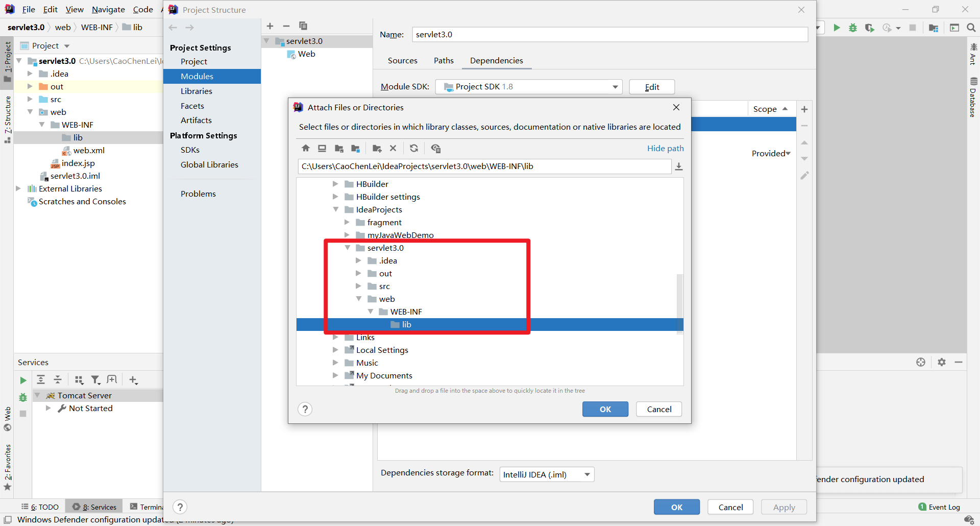Screen dimensions: 980x526
Task: Click the path input field in Attach dialog
Action: pos(484,166)
